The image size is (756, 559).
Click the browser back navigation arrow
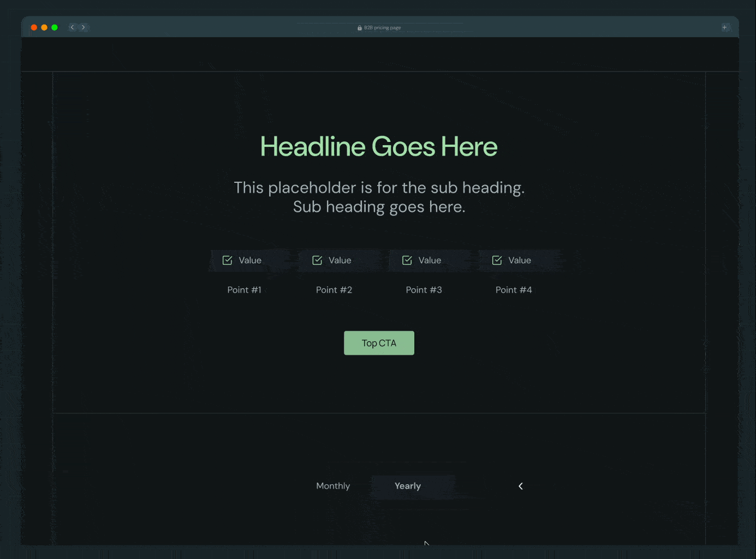point(72,27)
